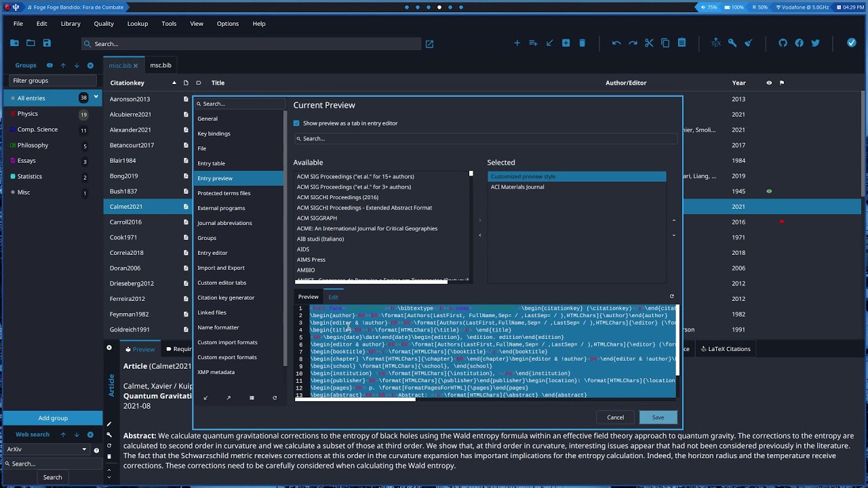Screen dimensions: 868x488
Task: Focus the global Search field
Action: pos(251,44)
